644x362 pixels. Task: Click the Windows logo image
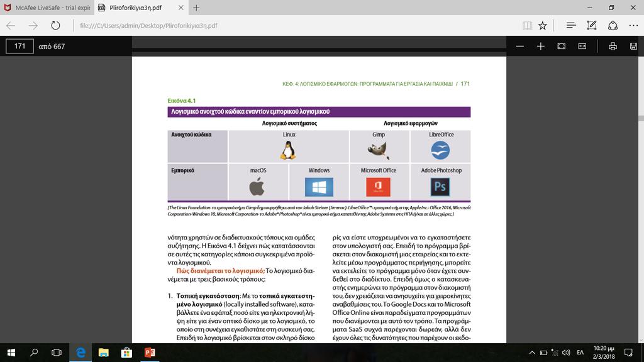click(x=319, y=187)
